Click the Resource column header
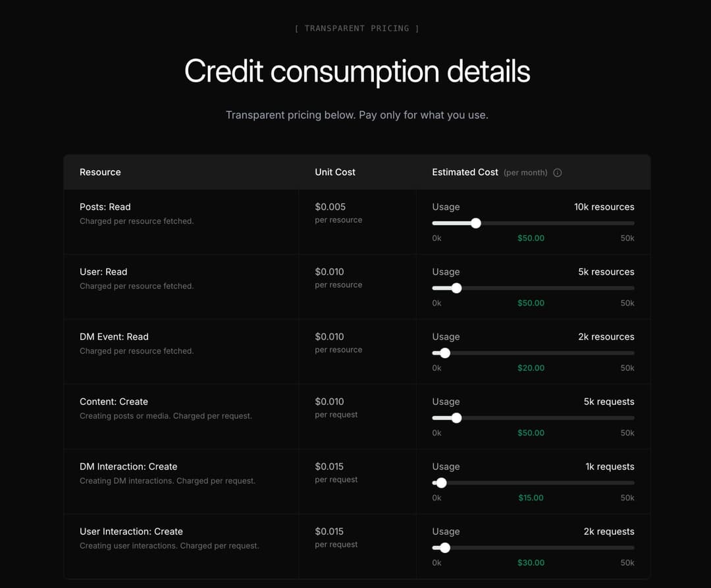Screen dimensions: 711x588 pyautogui.click(x=100, y=172)
